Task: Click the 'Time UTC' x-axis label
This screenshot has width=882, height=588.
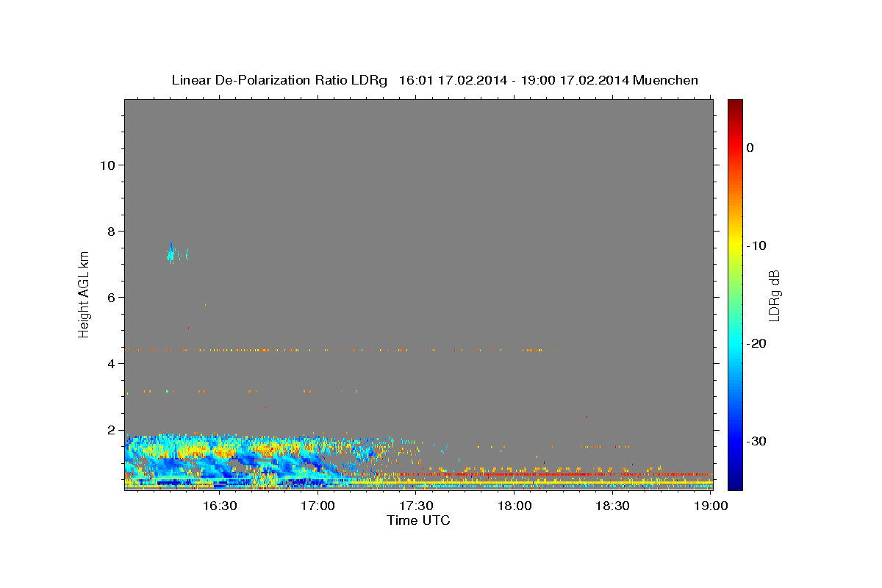Action: point(418,520)
